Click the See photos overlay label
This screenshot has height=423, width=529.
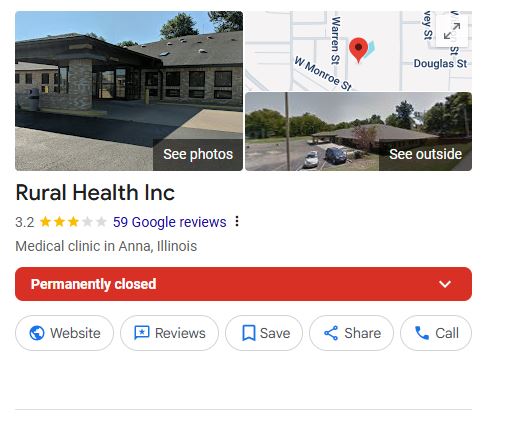click(198, 154)
